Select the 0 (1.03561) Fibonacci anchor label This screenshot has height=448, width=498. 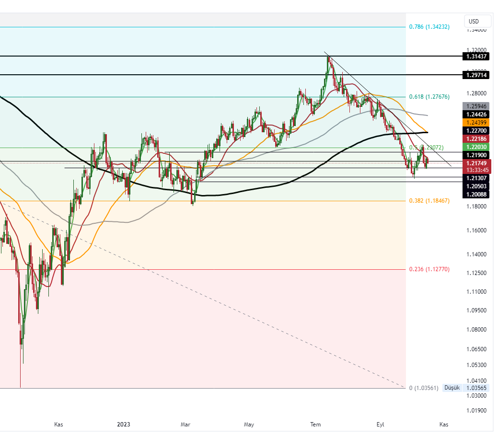pos(424,388)
